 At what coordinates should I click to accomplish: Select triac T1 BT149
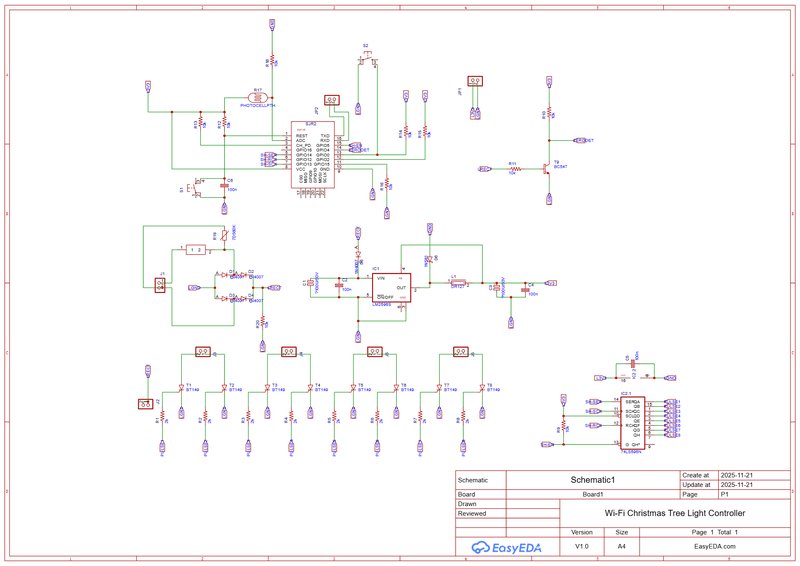click(x=181, y=388)
